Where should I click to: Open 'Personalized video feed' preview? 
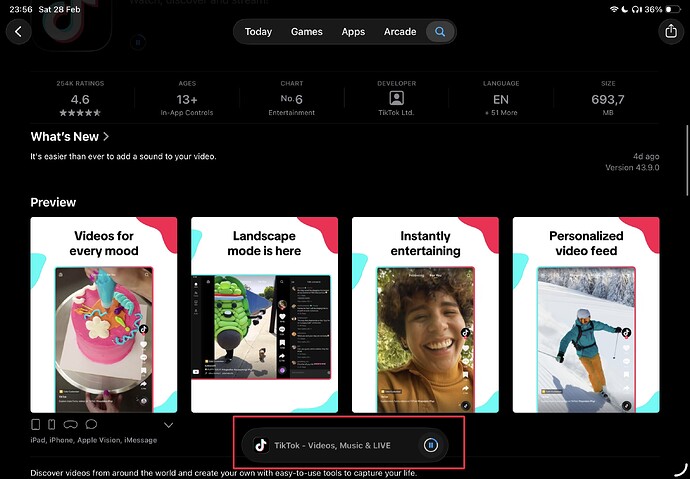tap(586, 315)
